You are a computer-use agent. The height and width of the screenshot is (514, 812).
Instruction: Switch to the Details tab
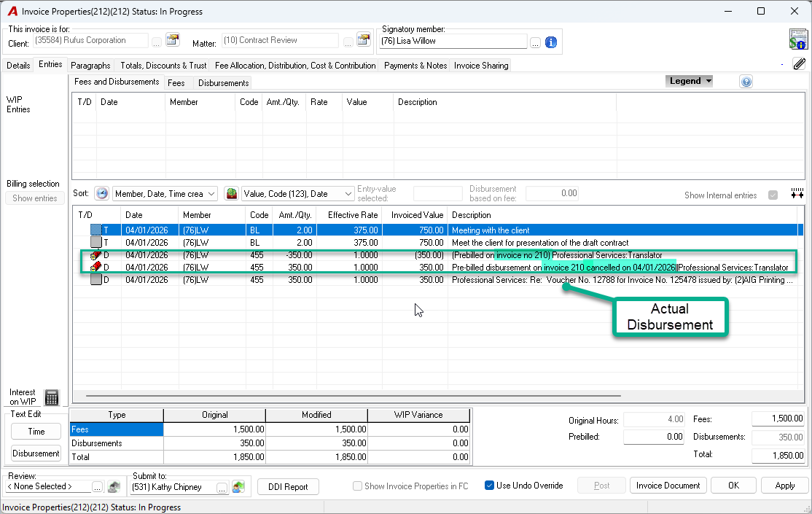(18, 66)
